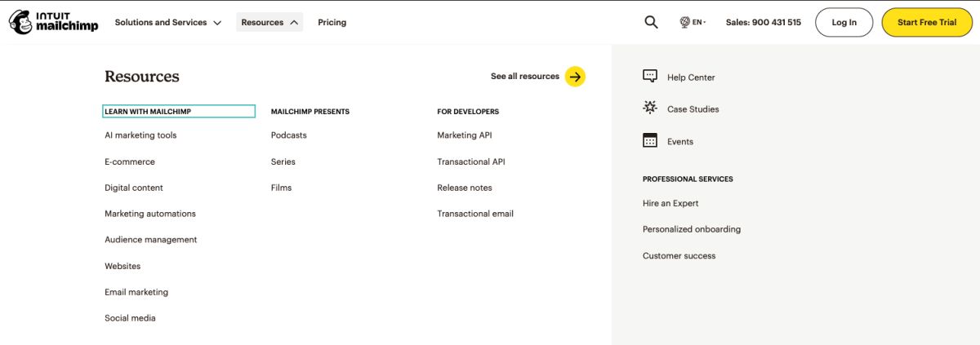Screen dimensions: 980x345
Task: Click the globe language icon
Action: pyautogui.click(x=684, y=23)
